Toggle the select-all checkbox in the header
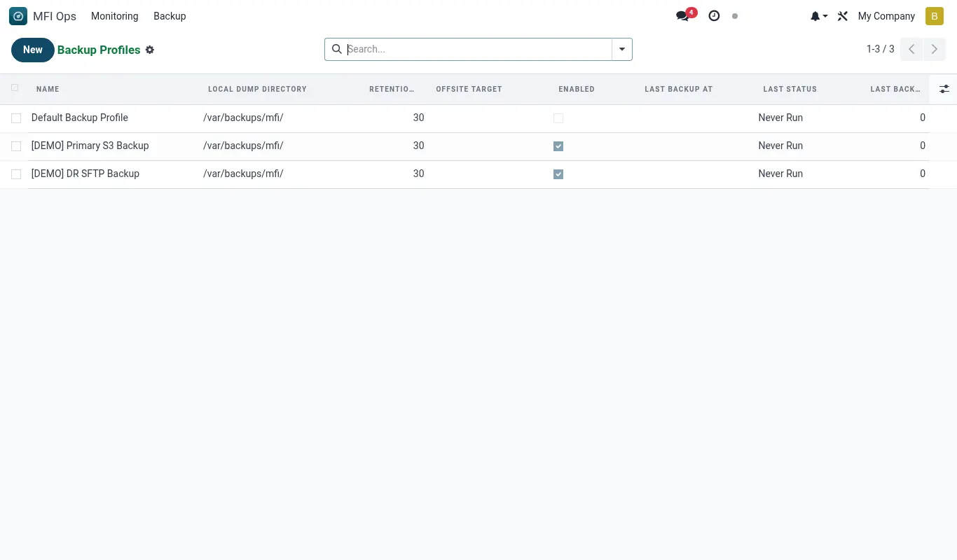Image resolution: width=957 pixels, height=560 pixels. tap(15, 88)
